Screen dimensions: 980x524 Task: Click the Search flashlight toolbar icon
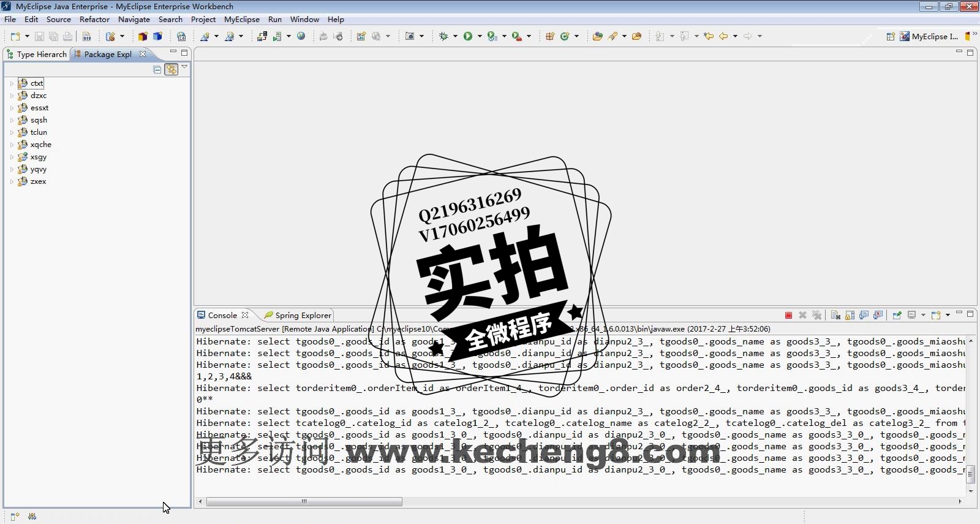point(612,36)
